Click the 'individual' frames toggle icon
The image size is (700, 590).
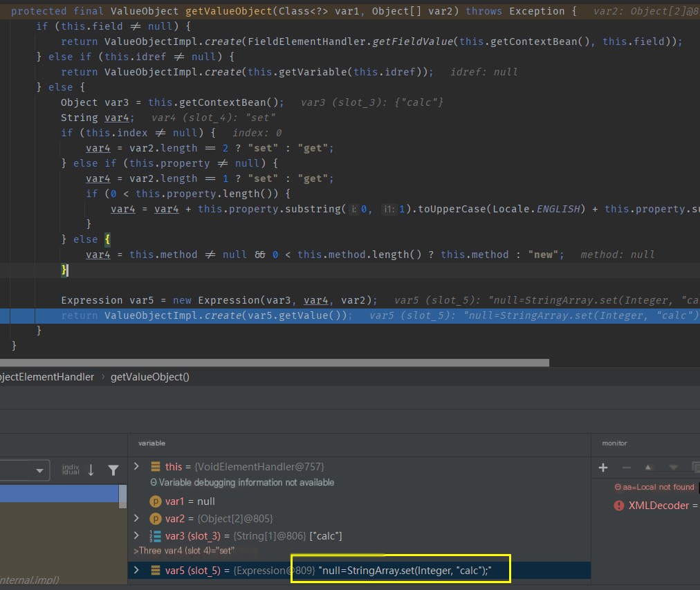click(x=71, y=470)
